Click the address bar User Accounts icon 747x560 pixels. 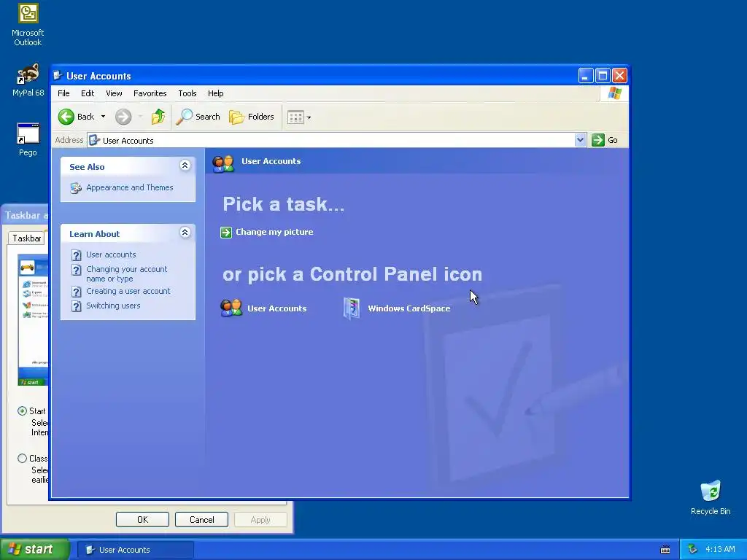(94, 140)
